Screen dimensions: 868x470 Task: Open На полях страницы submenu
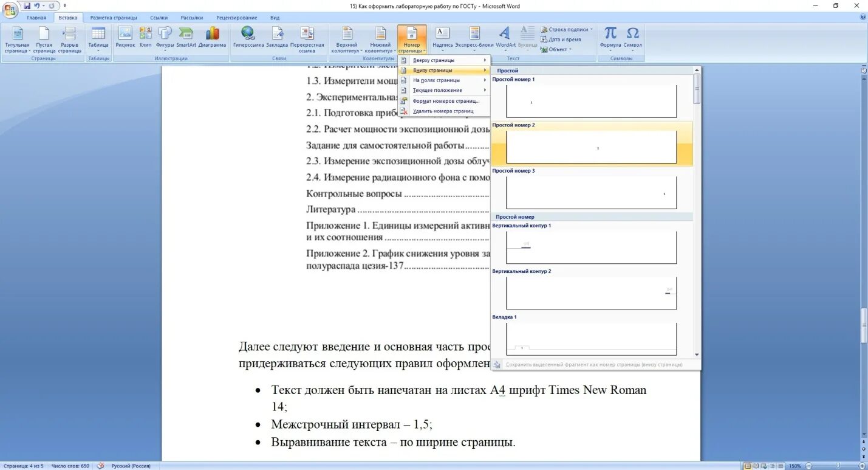click(x=444, y=80)
